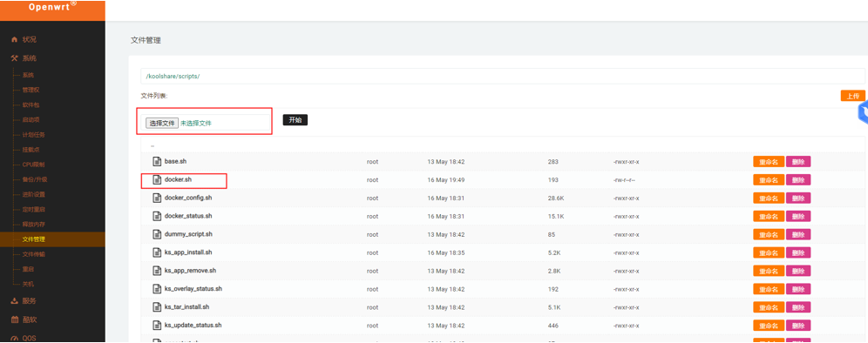Viewport: 868px width, 343px height.
Task: Open the 进阶设置 submenu item
Action: pos(34,195)
